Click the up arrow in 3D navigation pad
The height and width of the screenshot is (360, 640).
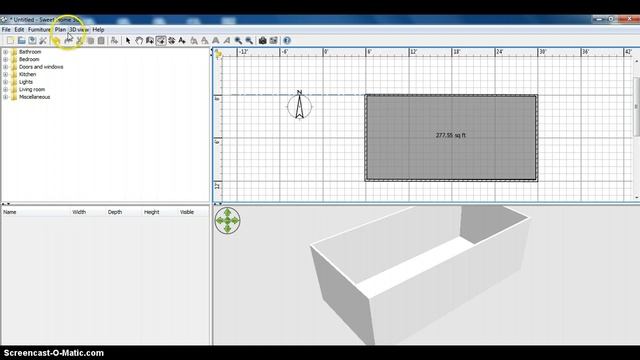pos(227,212)
